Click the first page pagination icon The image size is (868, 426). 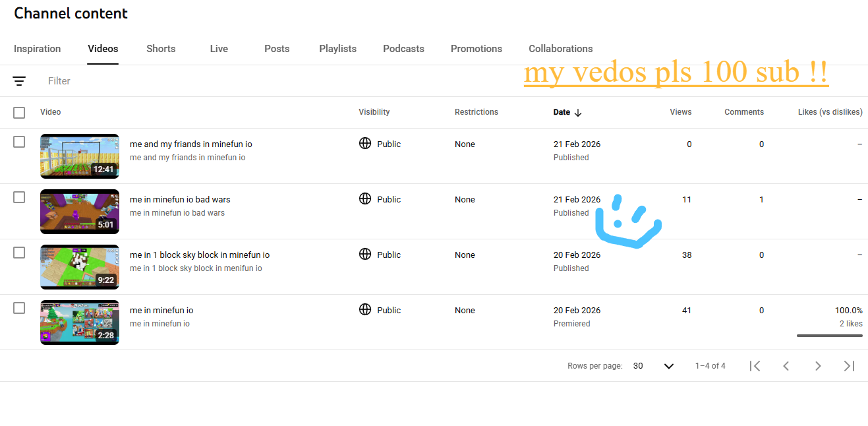(x=755, y=366)
